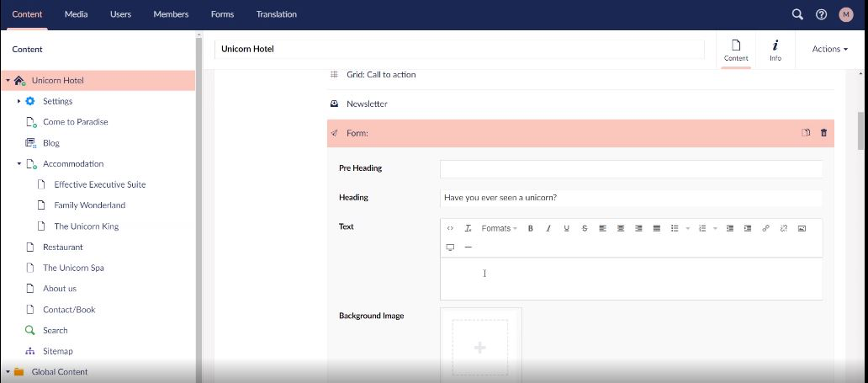Go to Users section

point(120,14)
